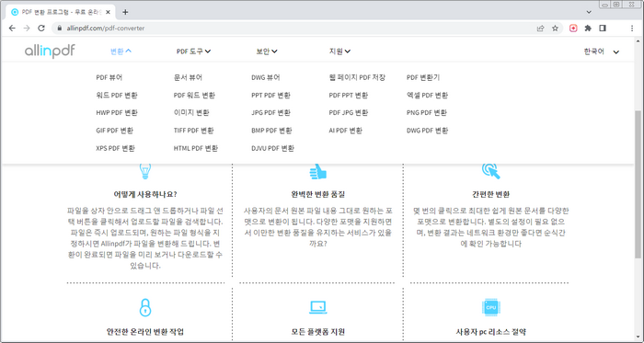Click the 모든 플랫폼 지원 heading
The image size is (644, 343).
pyautogui.click(x=318, y=332)
